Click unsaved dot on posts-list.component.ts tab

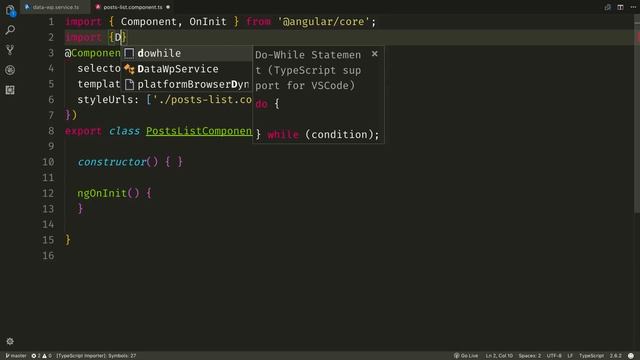pos(168,7)
